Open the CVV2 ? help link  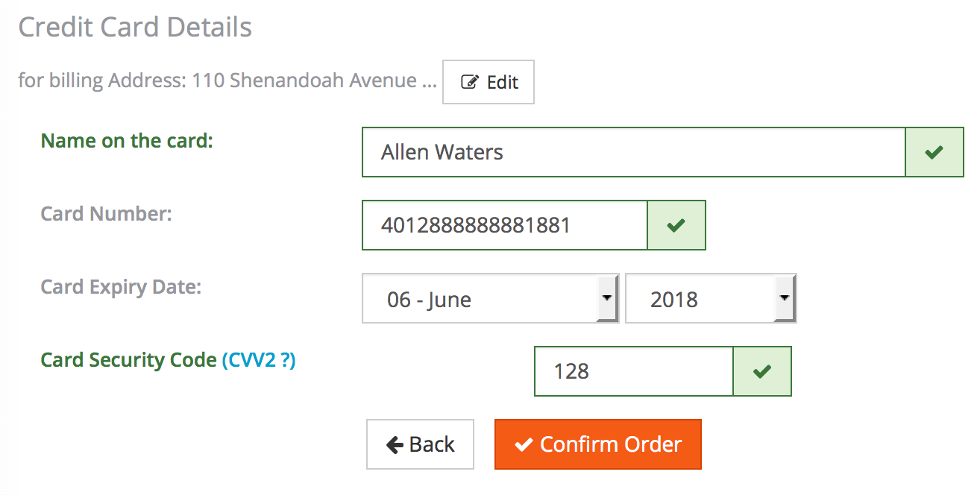[x=259, y=360]
